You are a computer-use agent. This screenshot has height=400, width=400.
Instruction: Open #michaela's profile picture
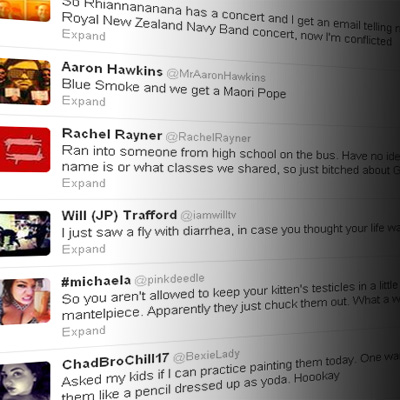(x=25, y=302)
